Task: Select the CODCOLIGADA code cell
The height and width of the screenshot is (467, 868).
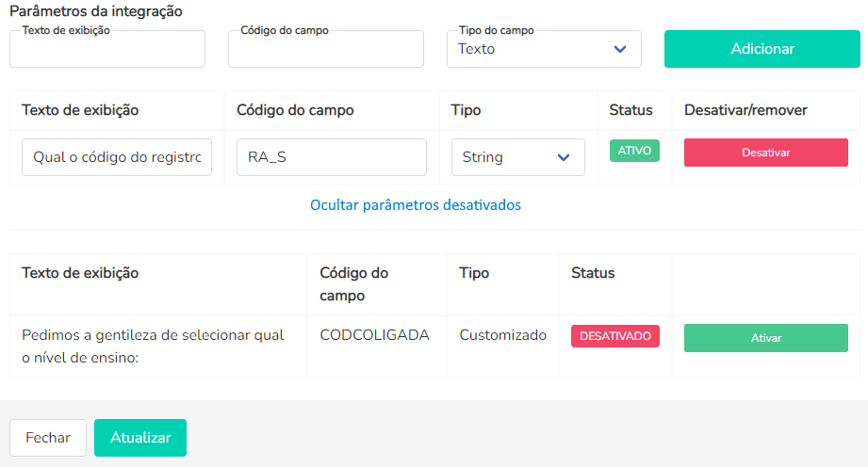Action: pos(374,335)
